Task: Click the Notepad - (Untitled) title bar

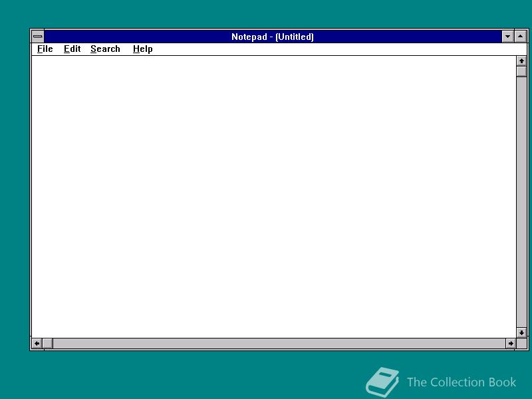Action: click(x=273, y=37)
